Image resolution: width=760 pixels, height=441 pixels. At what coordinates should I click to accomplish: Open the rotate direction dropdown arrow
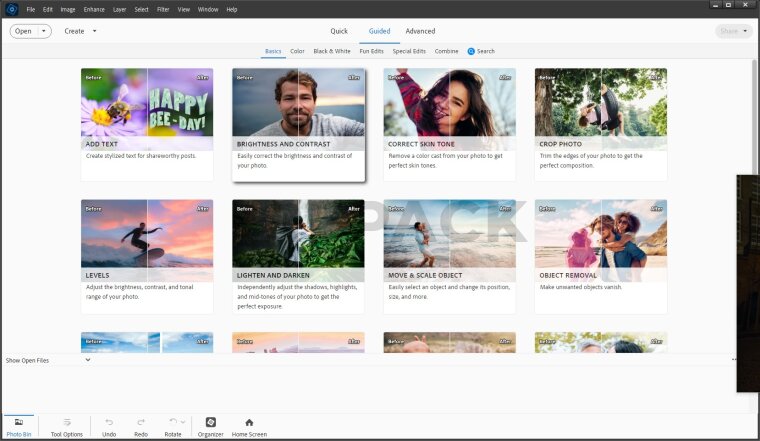tap(183, 422)
